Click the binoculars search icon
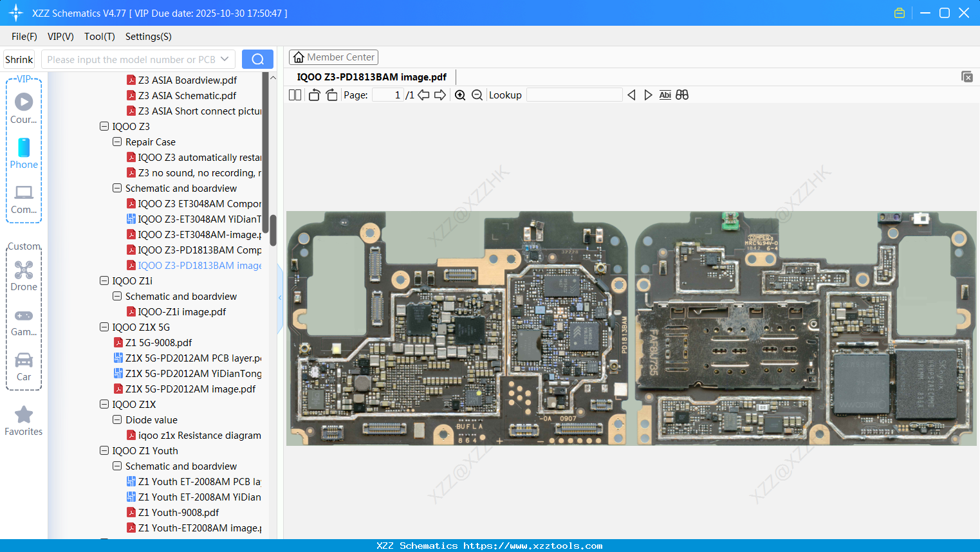Image resolution: width=980 pixels, height=552 pixels. (681, 95)
